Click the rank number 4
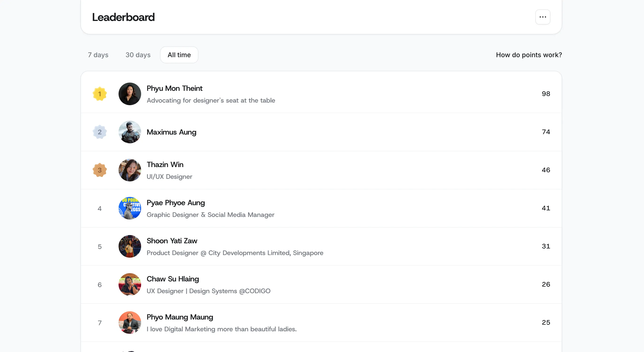644x352 pixels. (99, 209)
